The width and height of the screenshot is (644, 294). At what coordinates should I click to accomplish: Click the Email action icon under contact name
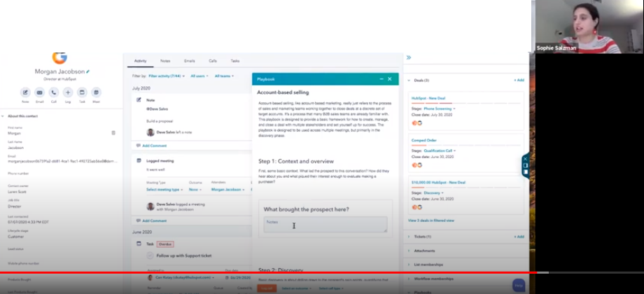pyautogui.click(x=39, y=92)
